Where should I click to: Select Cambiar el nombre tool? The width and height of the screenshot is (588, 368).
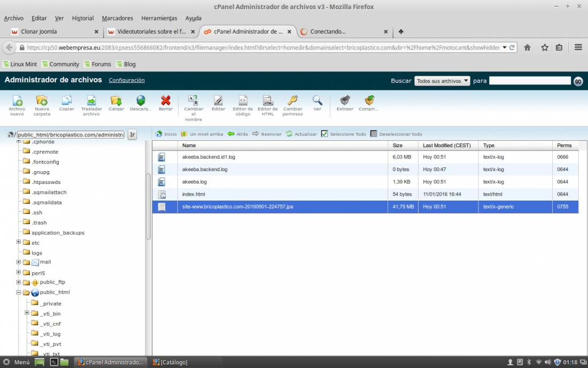[193, 108]
